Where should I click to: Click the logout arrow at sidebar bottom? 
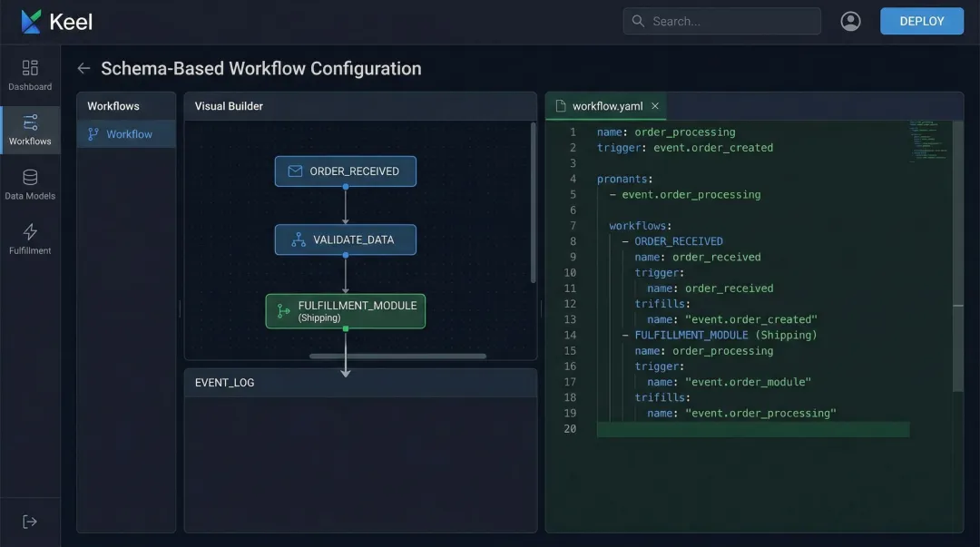29,521
